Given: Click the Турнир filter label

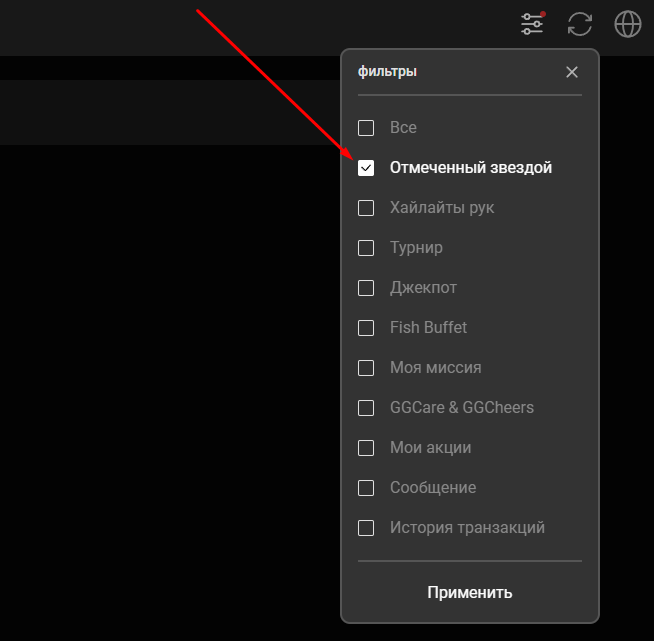Looking at the screenshot, I should click(416, 248).
